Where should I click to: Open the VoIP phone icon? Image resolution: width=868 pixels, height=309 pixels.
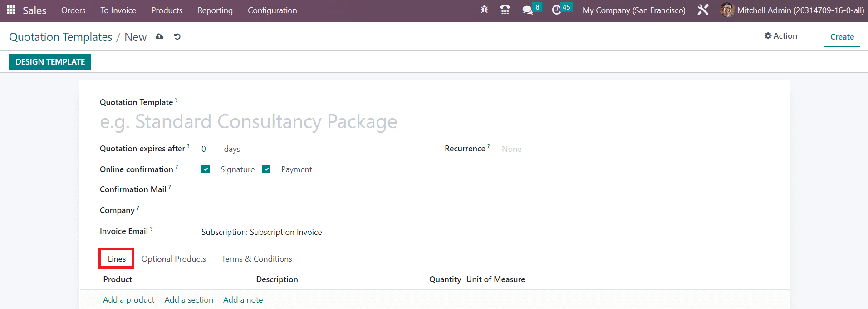click(505, 10)
